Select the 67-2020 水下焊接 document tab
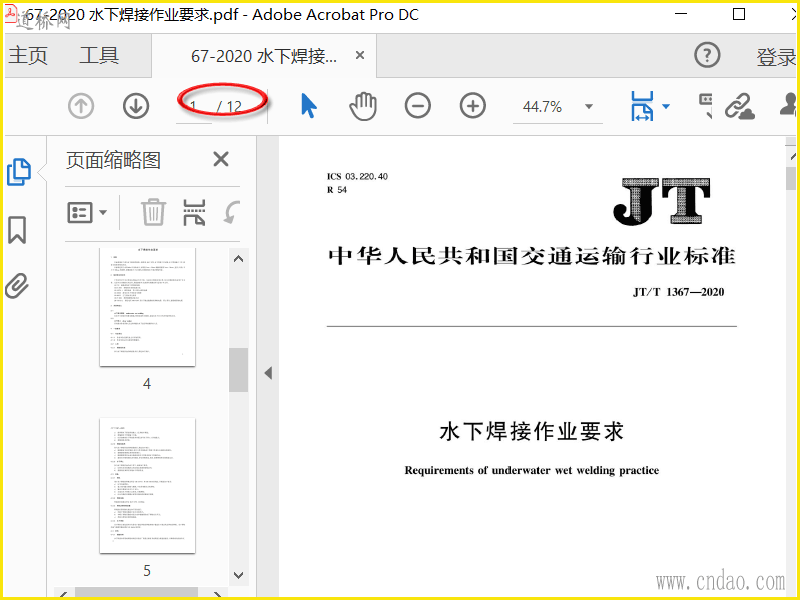 [264, 56]
